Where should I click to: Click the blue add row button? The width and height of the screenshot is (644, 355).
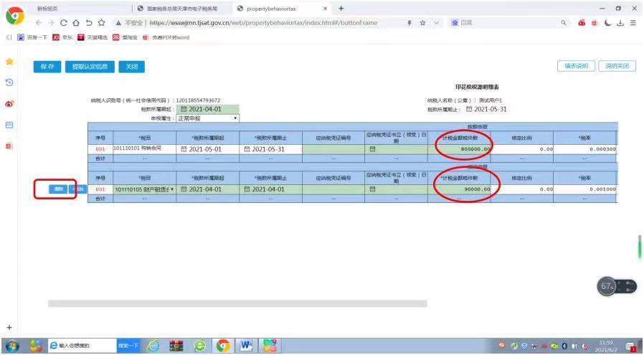point(77,189)
